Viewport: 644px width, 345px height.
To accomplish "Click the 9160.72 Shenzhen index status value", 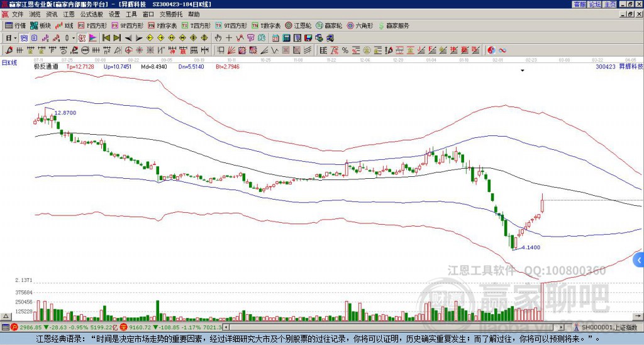I will coord(140,327).
